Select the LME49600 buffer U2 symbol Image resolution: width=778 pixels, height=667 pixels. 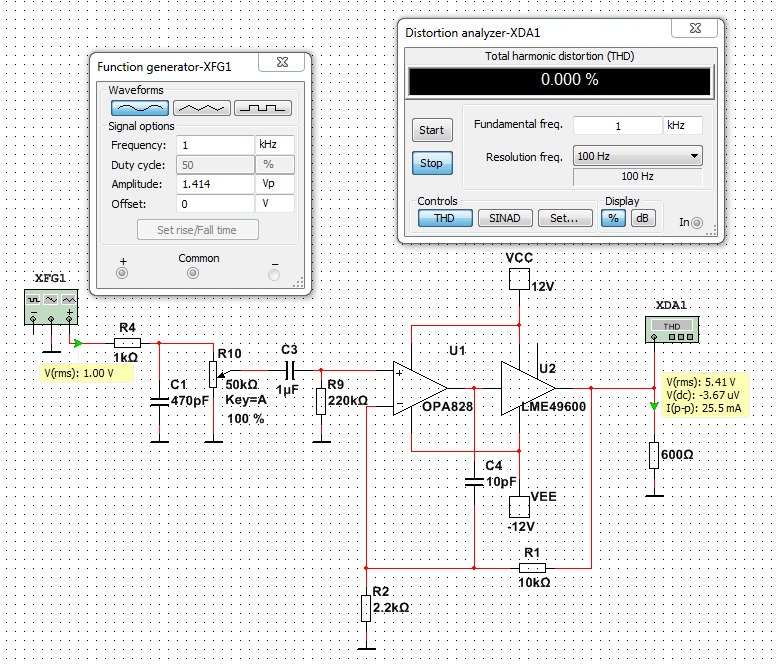coord(528,389)
